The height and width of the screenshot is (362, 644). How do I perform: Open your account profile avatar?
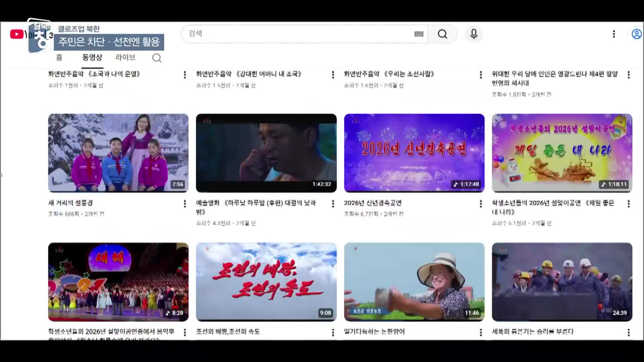pos(636,34)
